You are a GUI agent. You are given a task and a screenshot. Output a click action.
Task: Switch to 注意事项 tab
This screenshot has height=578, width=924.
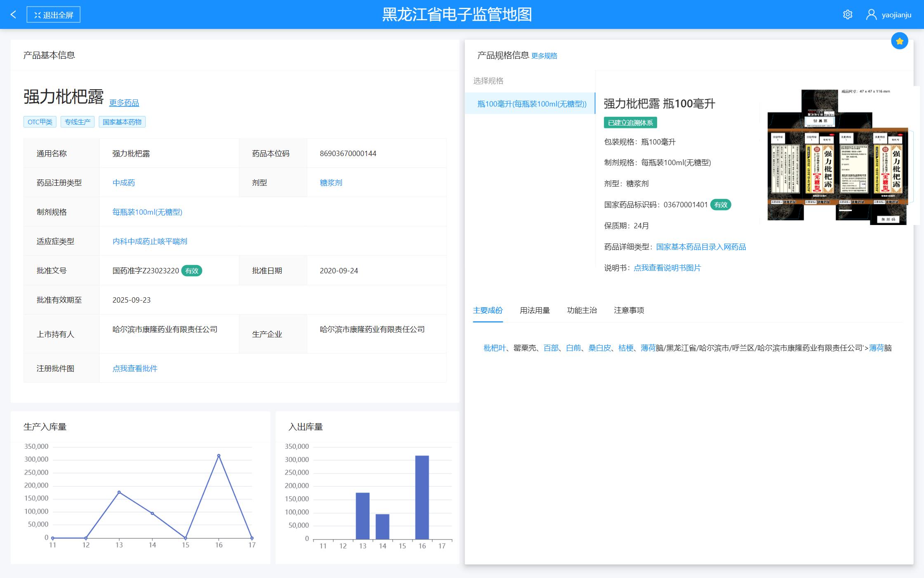tap(629, 310)
